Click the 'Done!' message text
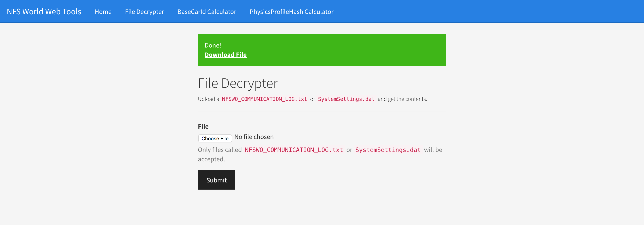644x225 pixels. [213, 45]
